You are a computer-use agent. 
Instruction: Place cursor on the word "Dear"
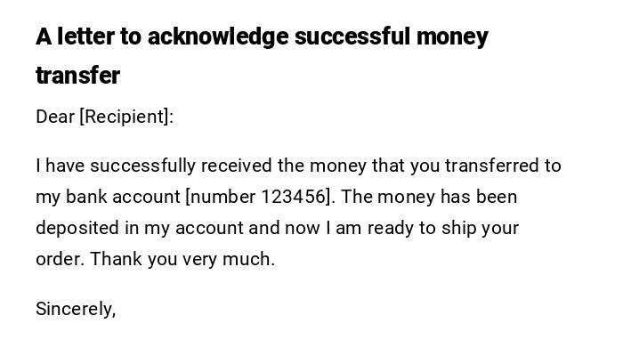(x=55, y=117)
